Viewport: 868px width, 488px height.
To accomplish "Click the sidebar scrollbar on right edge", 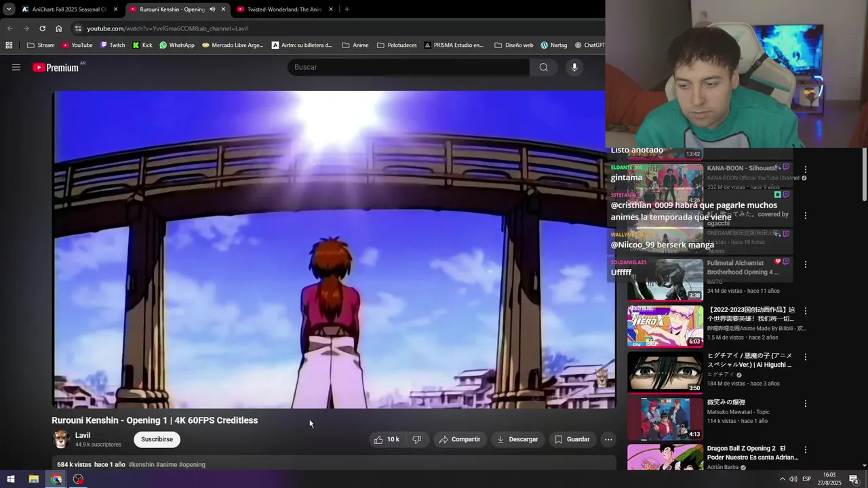I will (x=864, y=175).
